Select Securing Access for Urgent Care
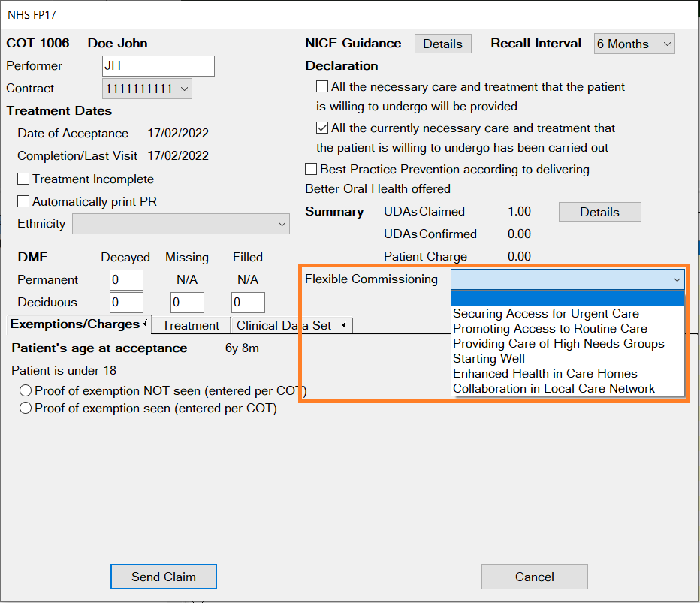 pyautogui.click(x=546, y=314)
